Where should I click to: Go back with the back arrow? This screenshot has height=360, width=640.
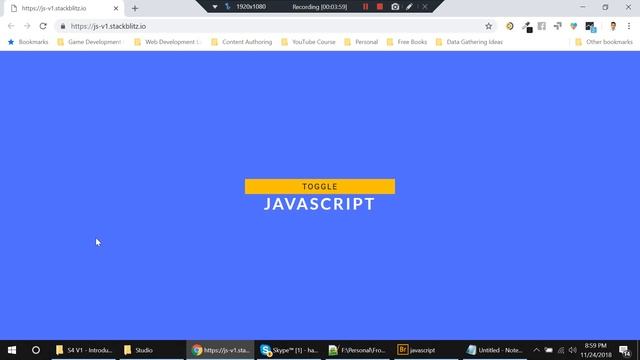11,26
